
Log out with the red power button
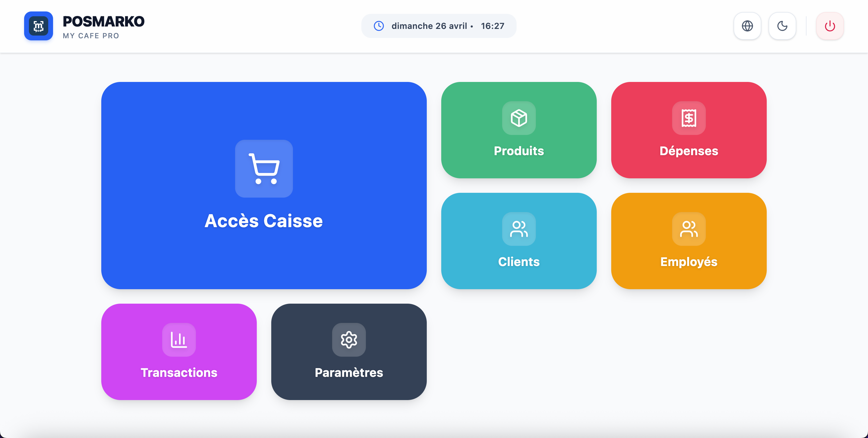coord(830,26)
